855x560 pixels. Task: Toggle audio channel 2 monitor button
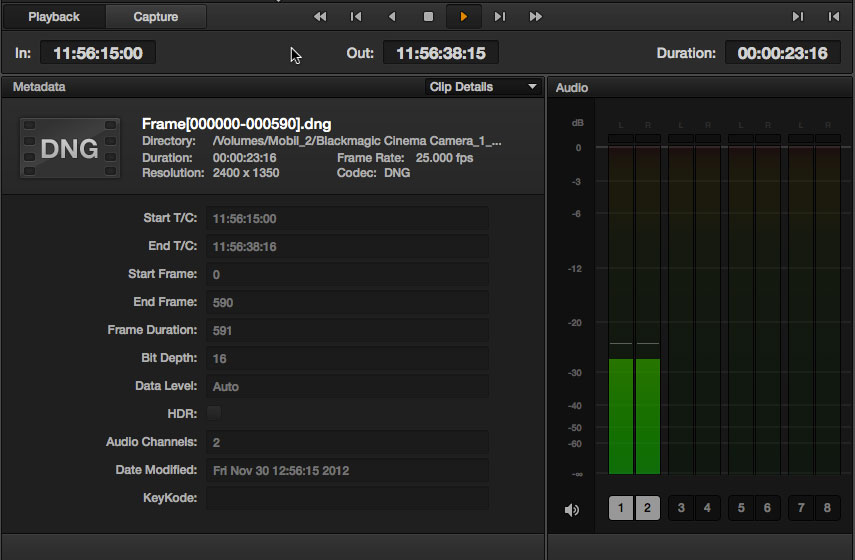point(647,508)
